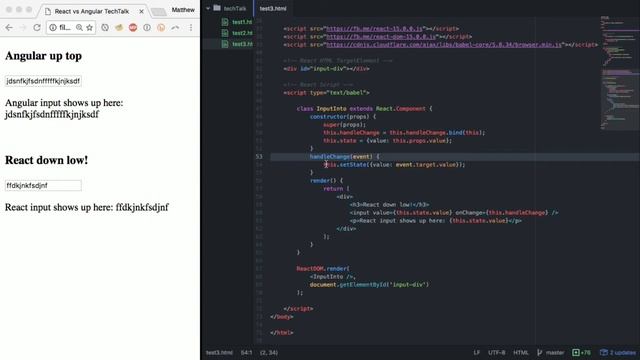
Task: Open site info icon in address bar
Action: [x=53, y=27]
